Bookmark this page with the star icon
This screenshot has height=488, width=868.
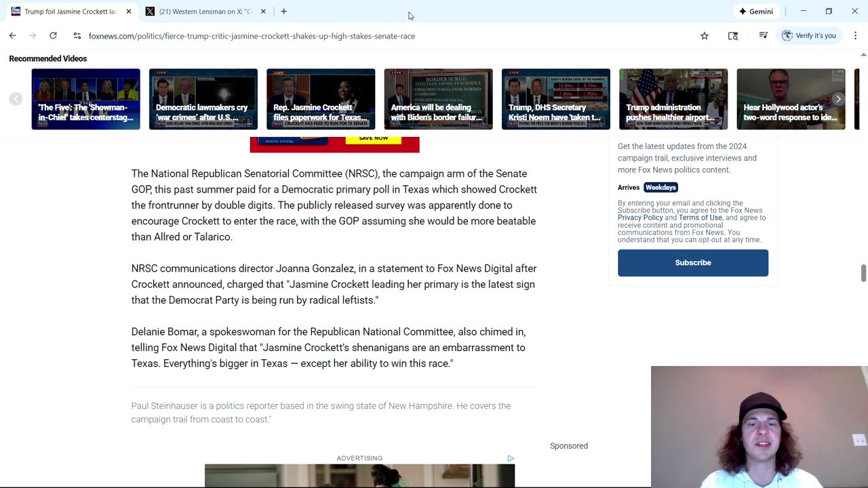pyautogui.click(x=705, y=36)
